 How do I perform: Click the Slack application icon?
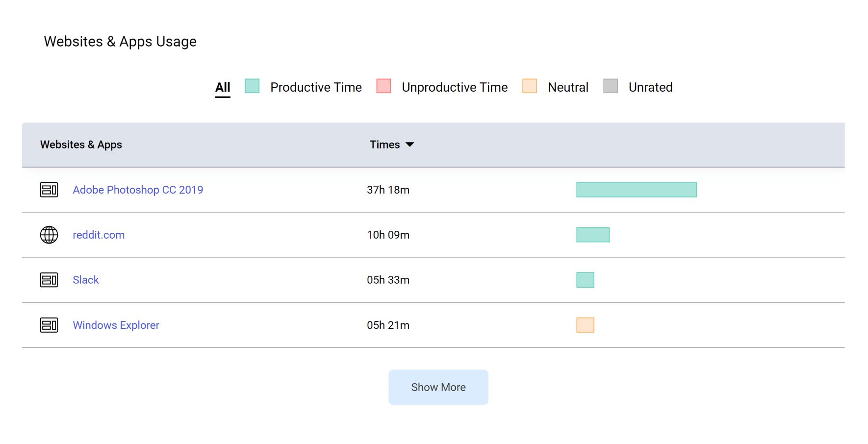coord(49,280)
